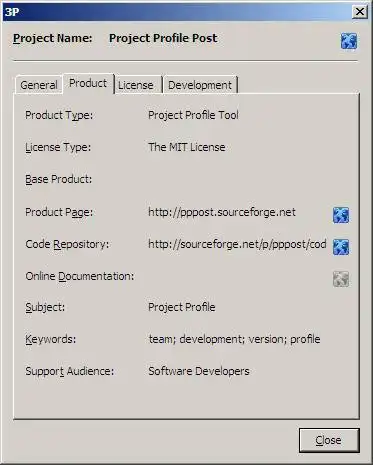Click the 3P title bar text
The image size is (373, 465).
tap(12, 12)
